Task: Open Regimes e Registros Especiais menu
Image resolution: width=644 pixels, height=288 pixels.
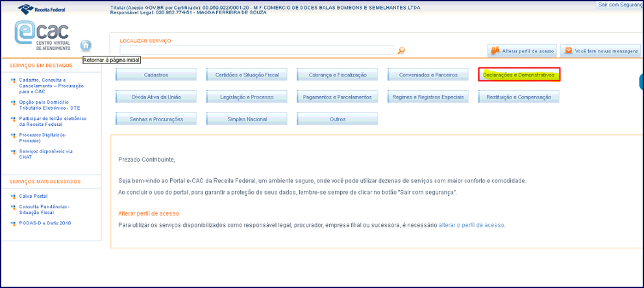Action: point(428,97)
